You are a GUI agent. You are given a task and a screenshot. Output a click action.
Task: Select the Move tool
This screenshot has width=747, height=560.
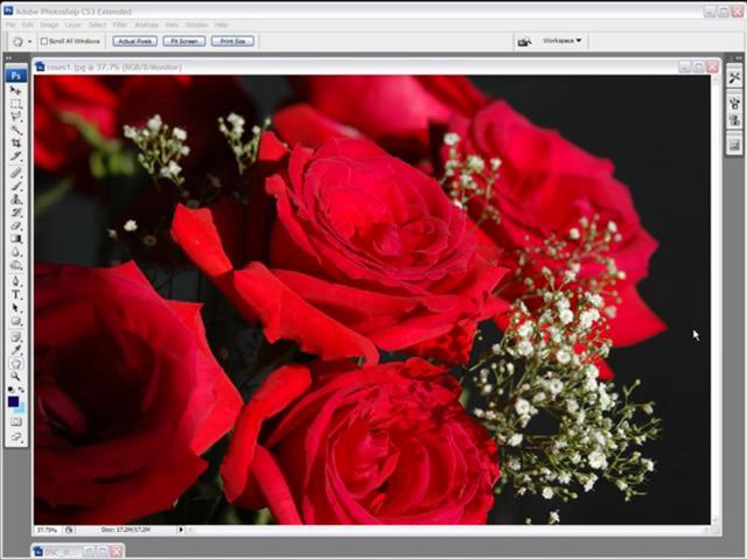click(x=16, y=91)
